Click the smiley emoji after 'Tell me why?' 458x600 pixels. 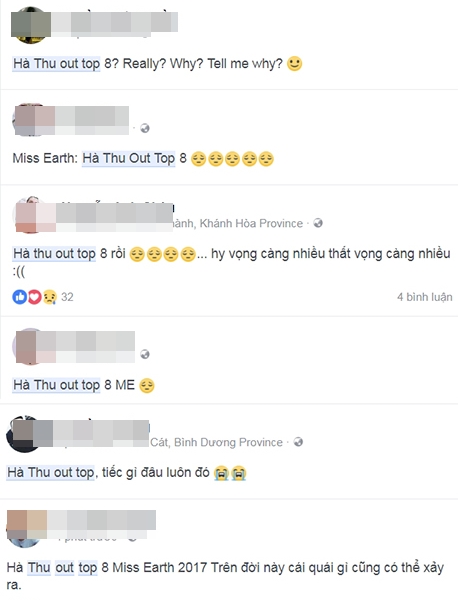click(295, 64)
